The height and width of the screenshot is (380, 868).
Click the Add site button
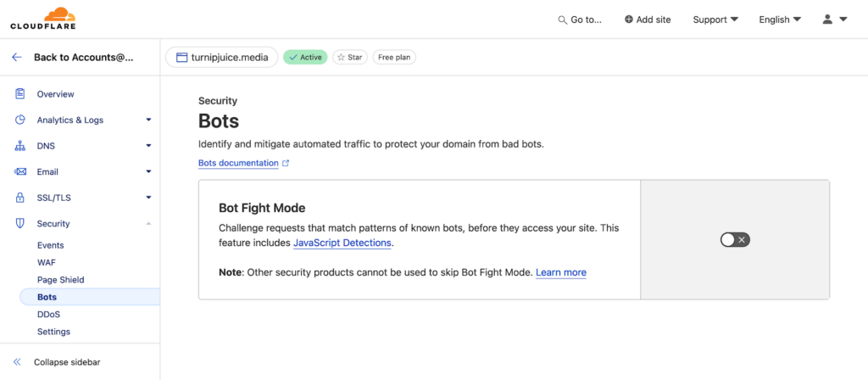(648, 20)
